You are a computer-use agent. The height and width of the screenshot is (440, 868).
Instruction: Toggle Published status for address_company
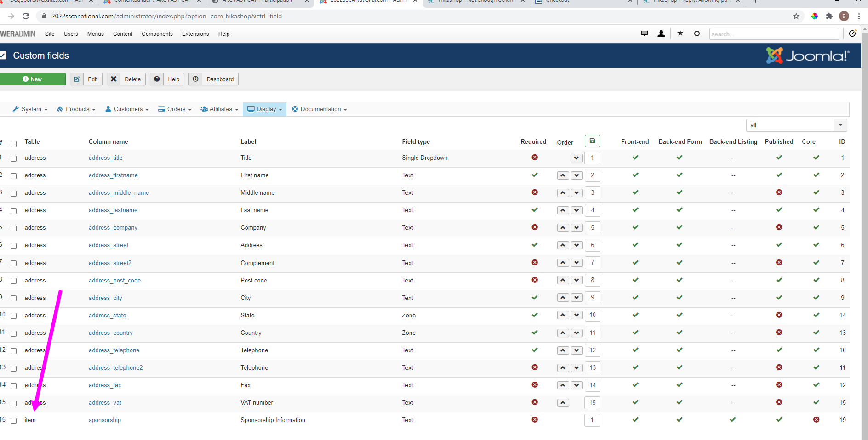coord(779,227)
